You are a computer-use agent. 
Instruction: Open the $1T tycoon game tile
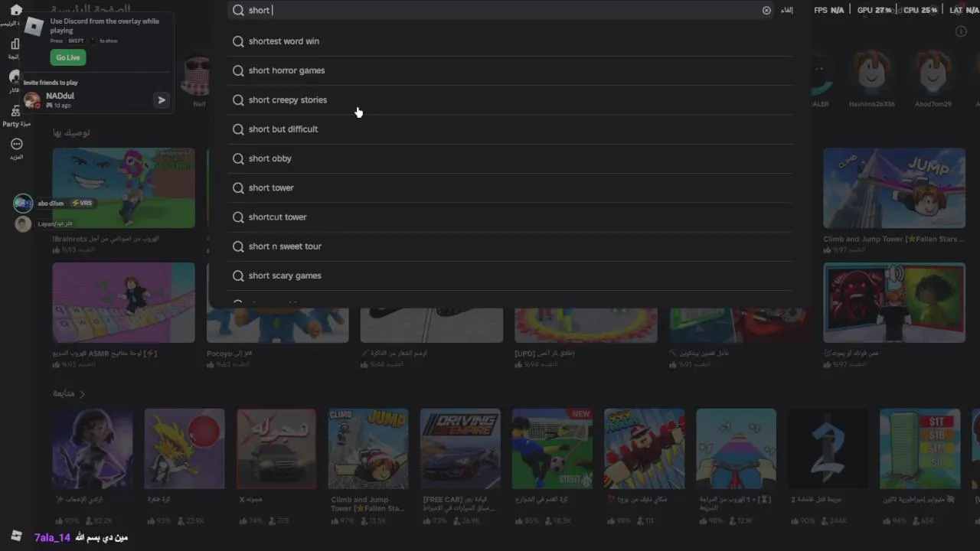920,448
